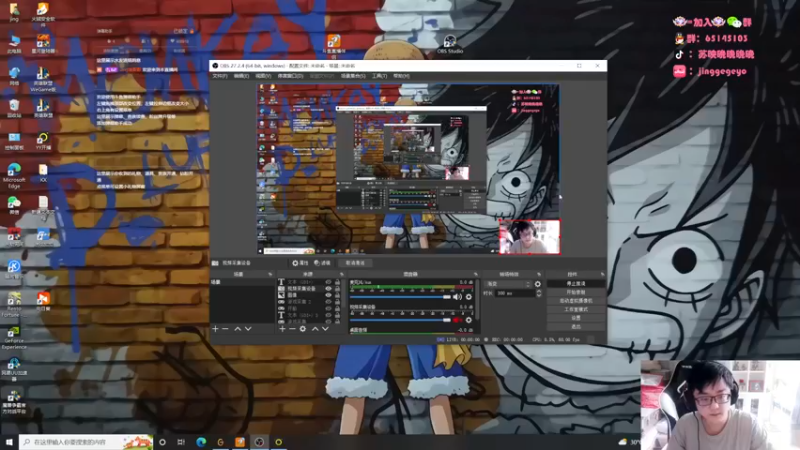
Task: Click WeChat (微信) desktop icon
Action: (14, 205)
